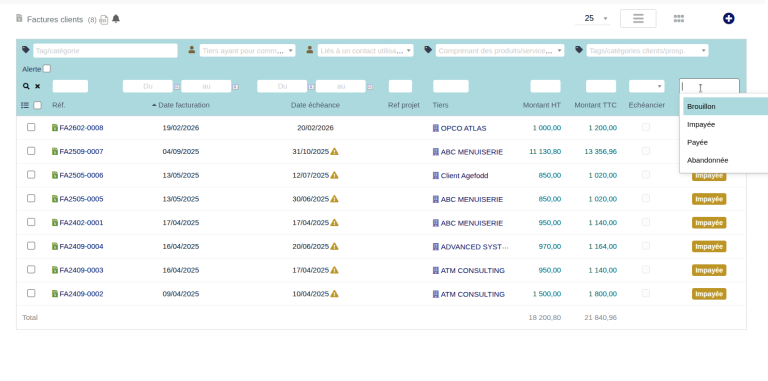
Task: Click Impayée badge on FA2409-0002 row
Action: (x=709, y=294)
